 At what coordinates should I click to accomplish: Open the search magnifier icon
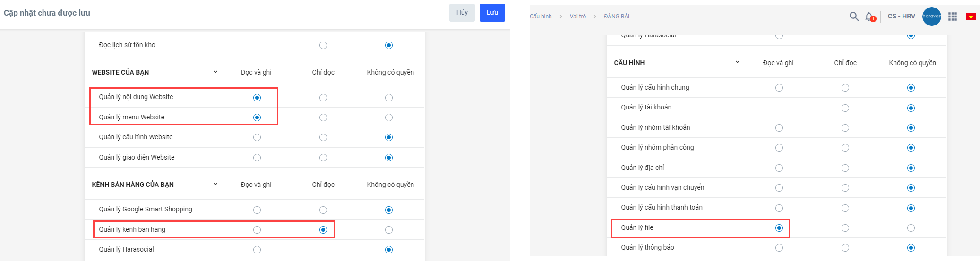pyautogui.click(x=854, y=17)
